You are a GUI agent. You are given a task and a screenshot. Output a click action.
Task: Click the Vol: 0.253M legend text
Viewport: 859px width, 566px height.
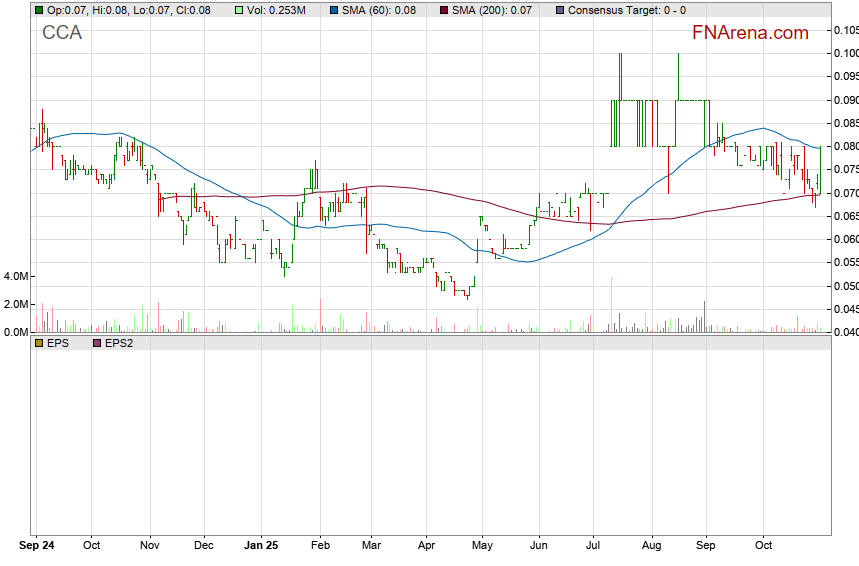(280, 10)
